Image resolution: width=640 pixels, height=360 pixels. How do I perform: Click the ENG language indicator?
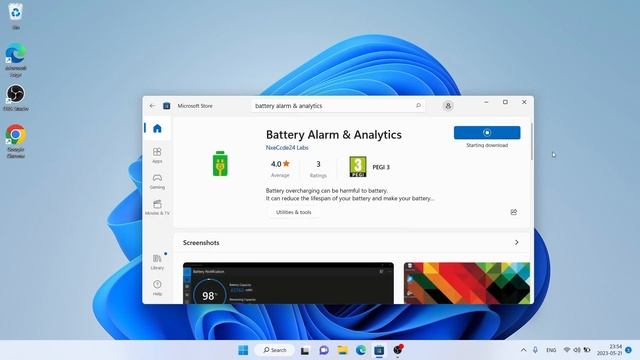[x=551, y=350]
